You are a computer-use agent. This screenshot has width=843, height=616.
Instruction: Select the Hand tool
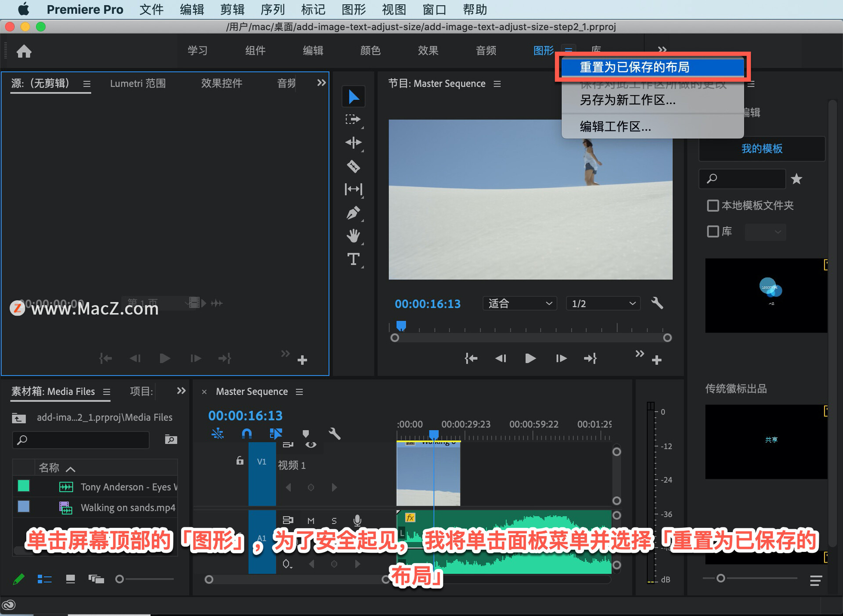click(x=353, y=236)
